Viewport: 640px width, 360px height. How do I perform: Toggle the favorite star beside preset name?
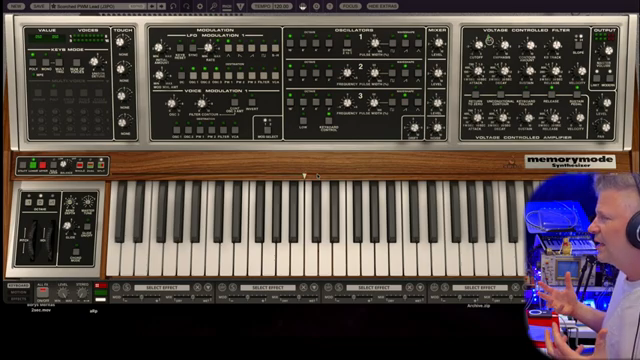pyautogui.click(x=53, y=6)
